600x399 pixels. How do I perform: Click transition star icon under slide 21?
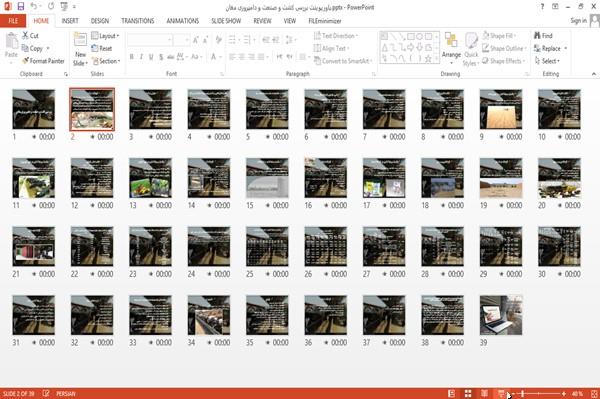coord(34,274)
